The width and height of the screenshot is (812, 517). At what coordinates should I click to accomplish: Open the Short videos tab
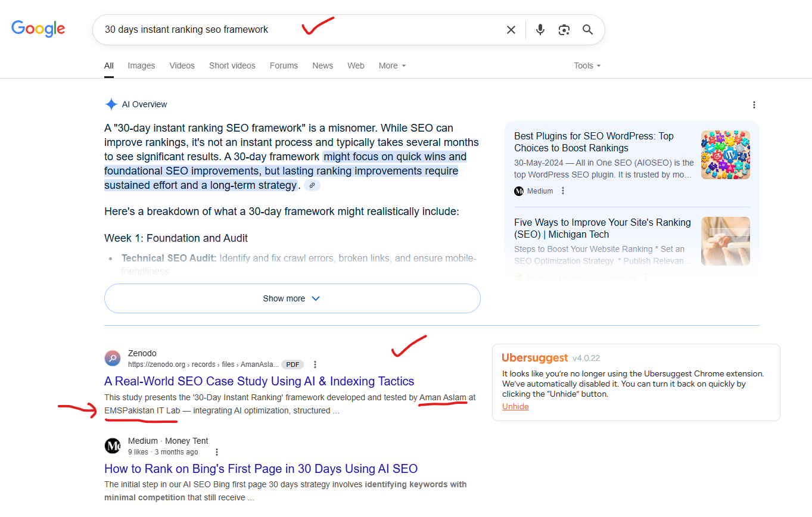click(232, 66)
